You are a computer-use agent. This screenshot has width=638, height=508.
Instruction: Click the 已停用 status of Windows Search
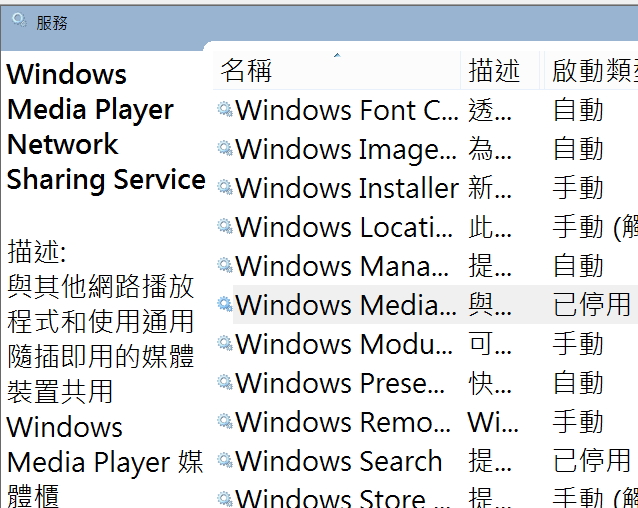click(x=592, y=461)
